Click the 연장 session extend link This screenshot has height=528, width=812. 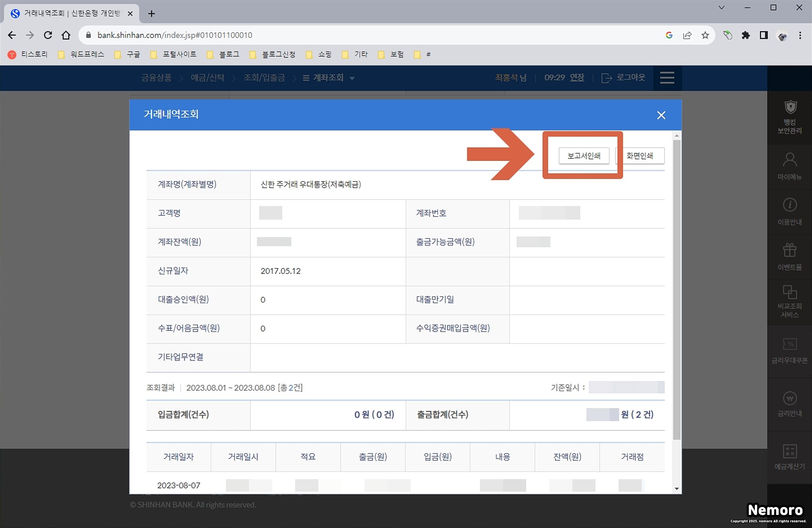577,77
